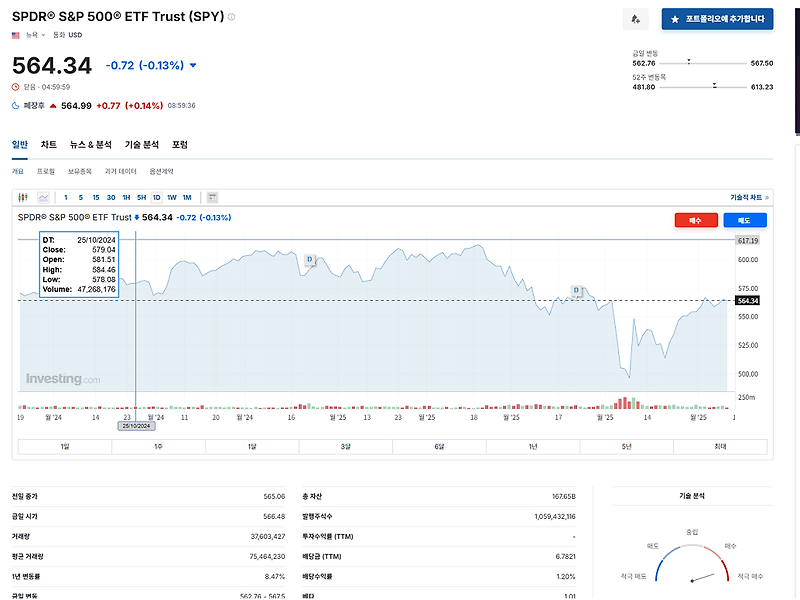The width and height of the screenshot is (800, 600).
Task: Switch chart timeframe to 1W
Action: click(x=171, y=196)
